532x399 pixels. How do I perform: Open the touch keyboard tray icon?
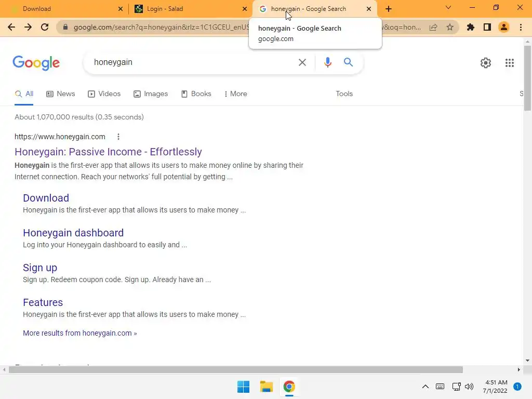tap(440, 387)
